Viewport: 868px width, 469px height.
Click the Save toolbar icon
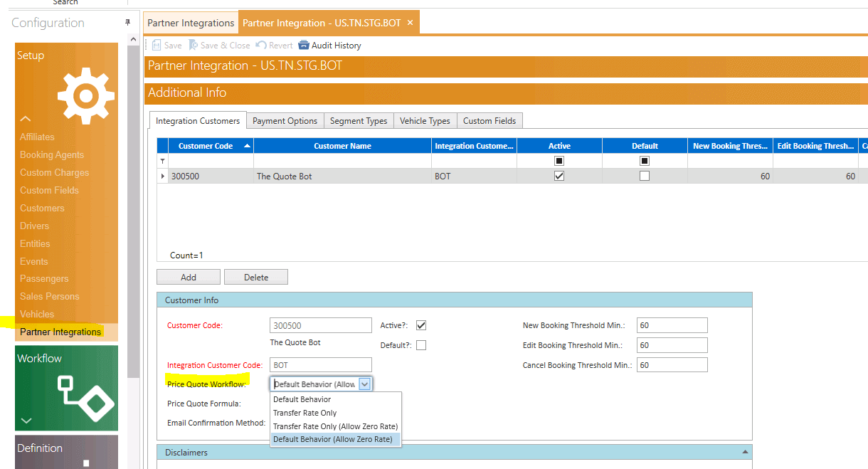[x=157, y=46]
